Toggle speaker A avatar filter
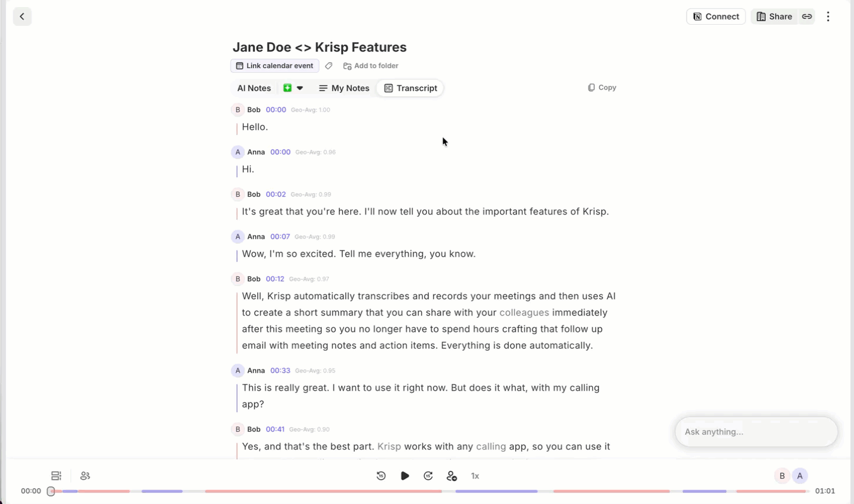This screenshot has height=504, width=854. pyautogui.click(x=800, y=476)
